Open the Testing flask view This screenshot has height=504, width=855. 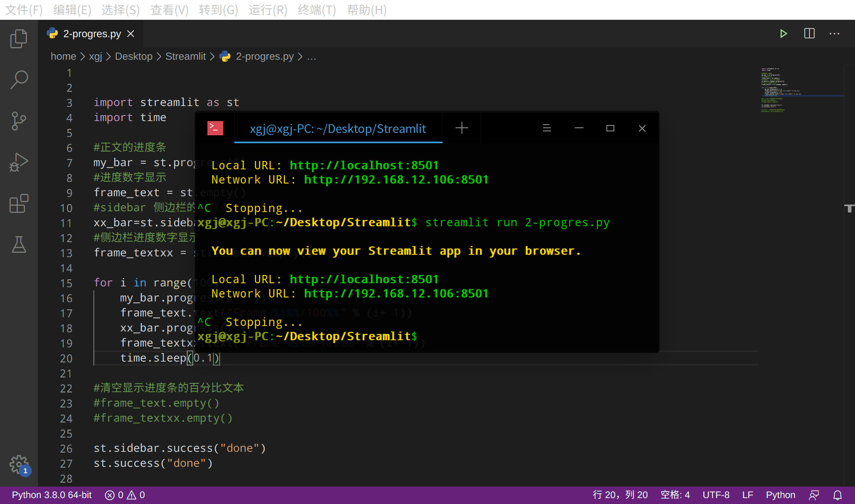(19, 244)
